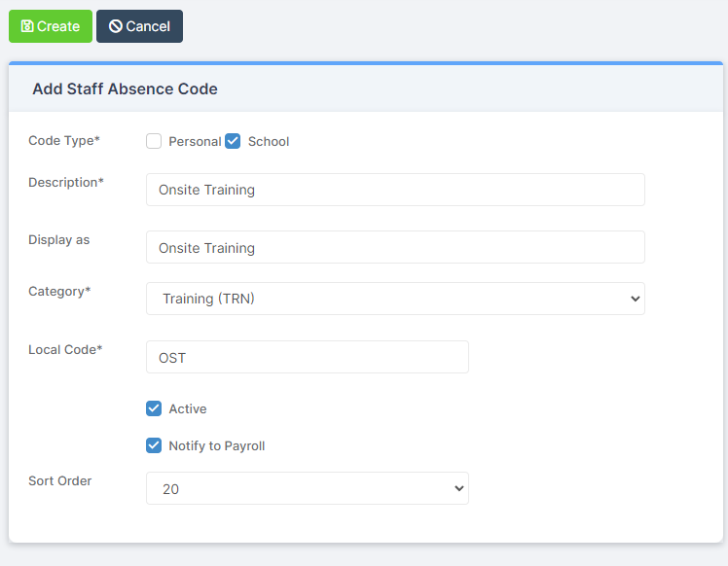Click the chevron arrow of Category select
The height and width of the screenshot is (566, 728).
pos(636,299)
